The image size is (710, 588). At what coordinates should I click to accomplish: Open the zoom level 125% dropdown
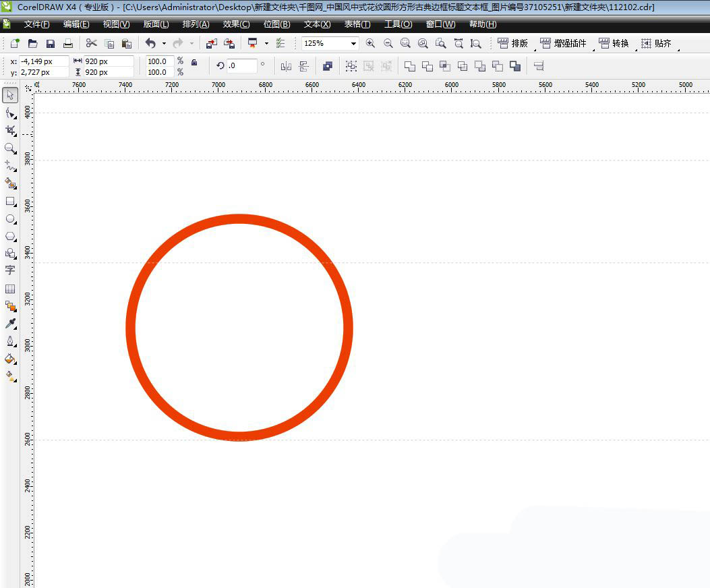[353, 43]
